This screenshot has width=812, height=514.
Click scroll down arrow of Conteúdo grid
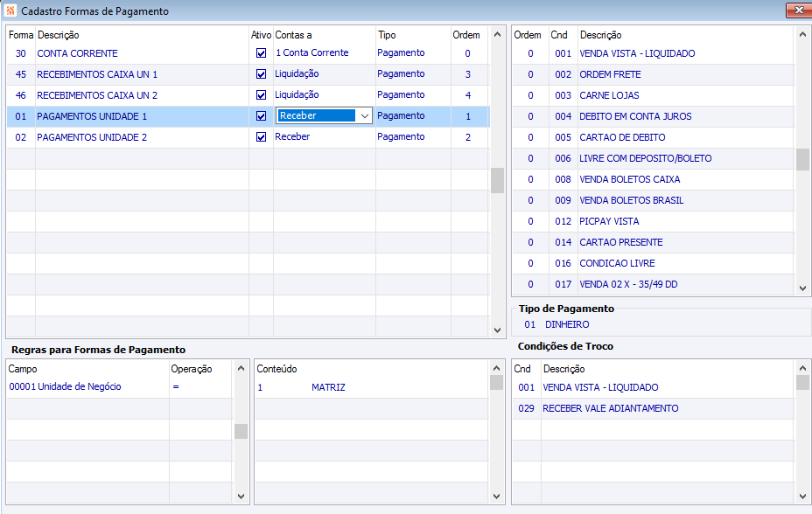coord(496,496)
